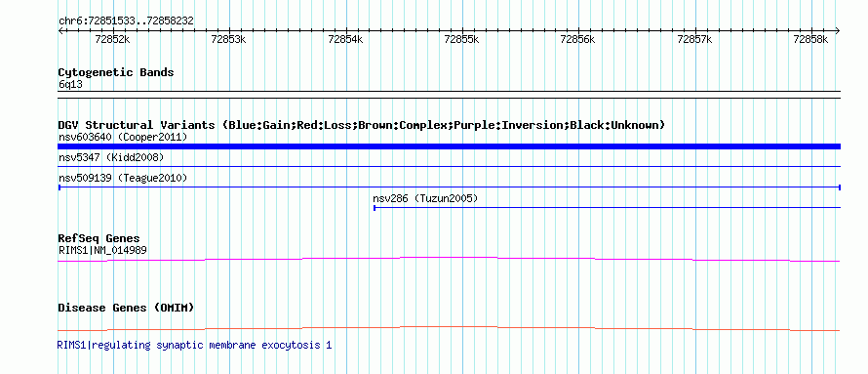This screenshot has height=374, width=868.
Task: Click the magenta RIMS1 RefSeq gene line
Action: [449, 259]
